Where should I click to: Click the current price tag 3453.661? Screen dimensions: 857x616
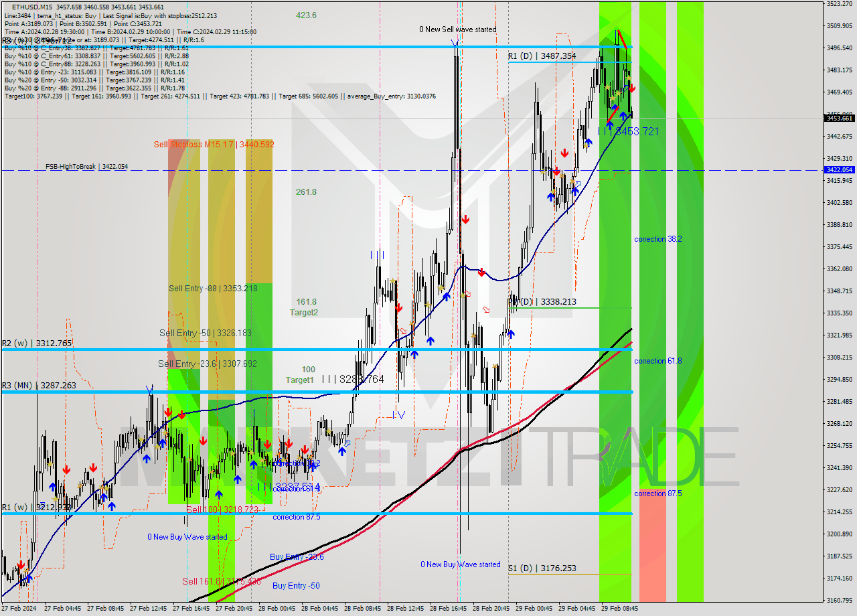tap(839, 119)
